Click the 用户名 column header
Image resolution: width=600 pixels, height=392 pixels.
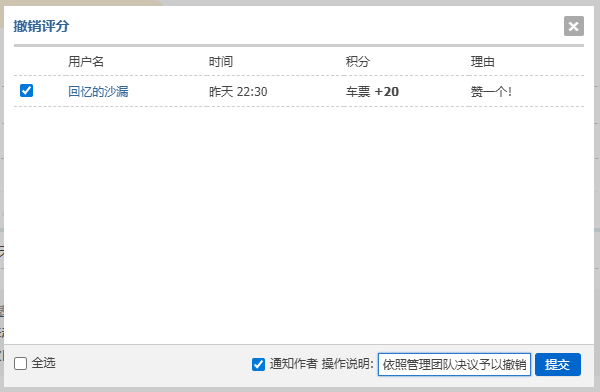[86, 62]
